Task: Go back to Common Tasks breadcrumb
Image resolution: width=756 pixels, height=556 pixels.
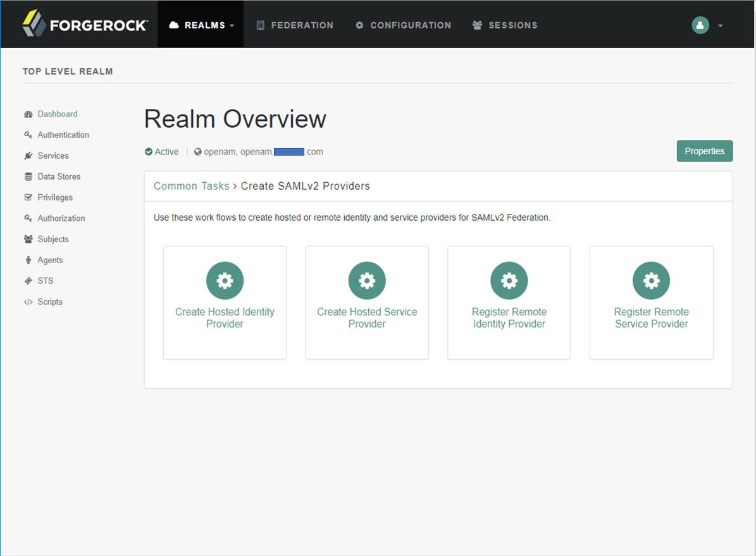Action: [x=191, y=186]
